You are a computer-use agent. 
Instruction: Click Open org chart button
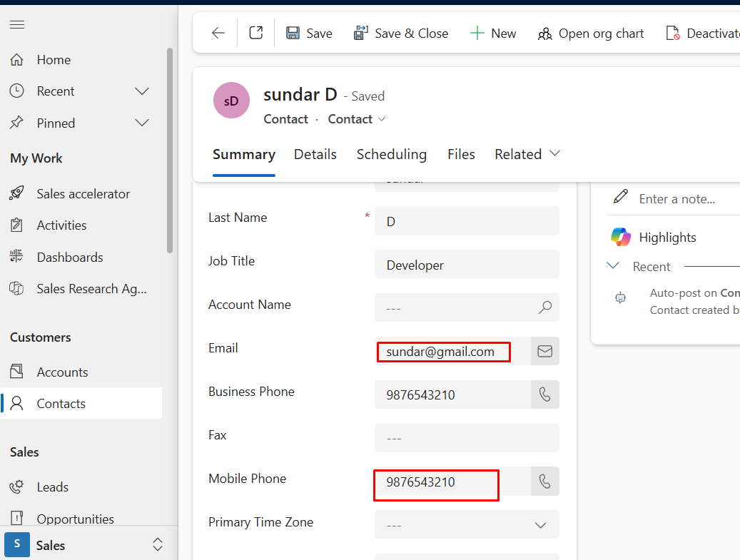(591, 34)
